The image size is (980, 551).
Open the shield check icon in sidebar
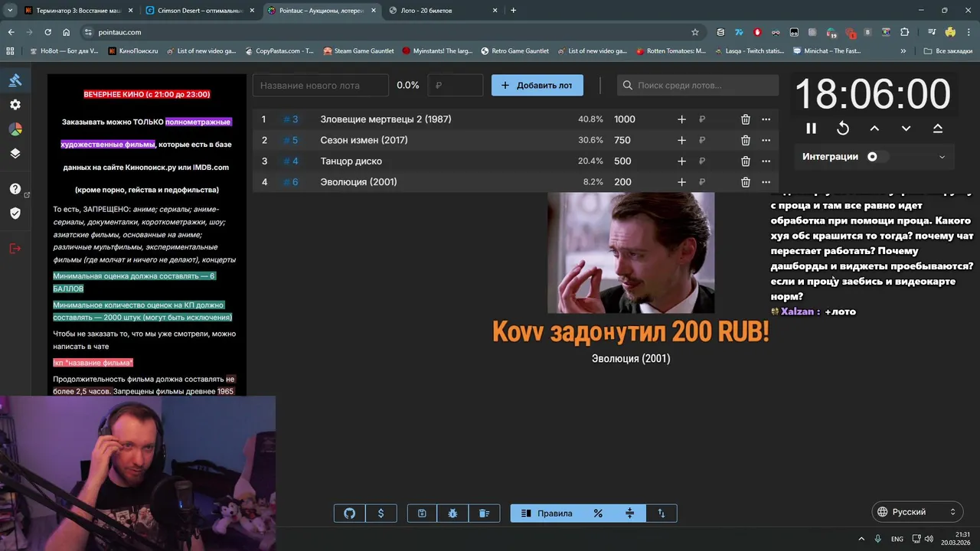pos(15,214)
